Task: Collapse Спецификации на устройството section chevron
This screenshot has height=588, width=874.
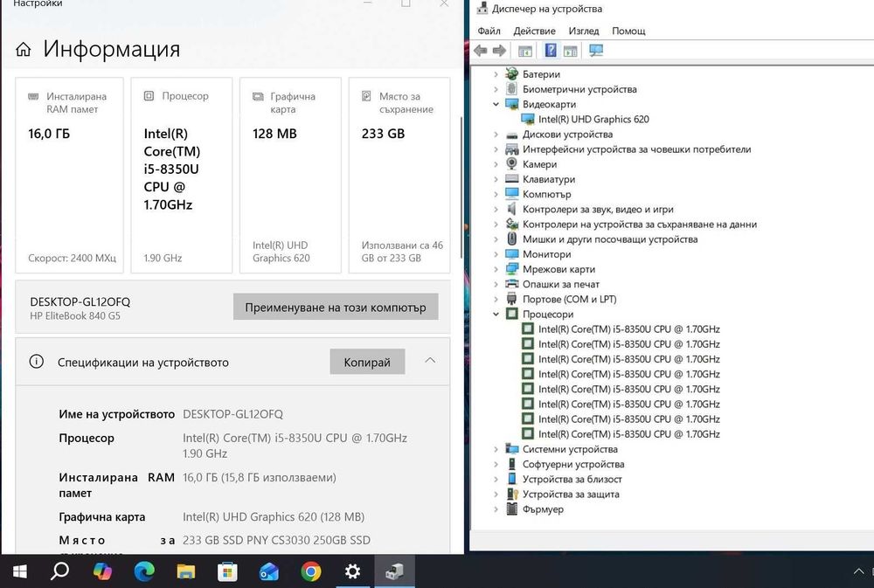Action: (x=430, y=361)
